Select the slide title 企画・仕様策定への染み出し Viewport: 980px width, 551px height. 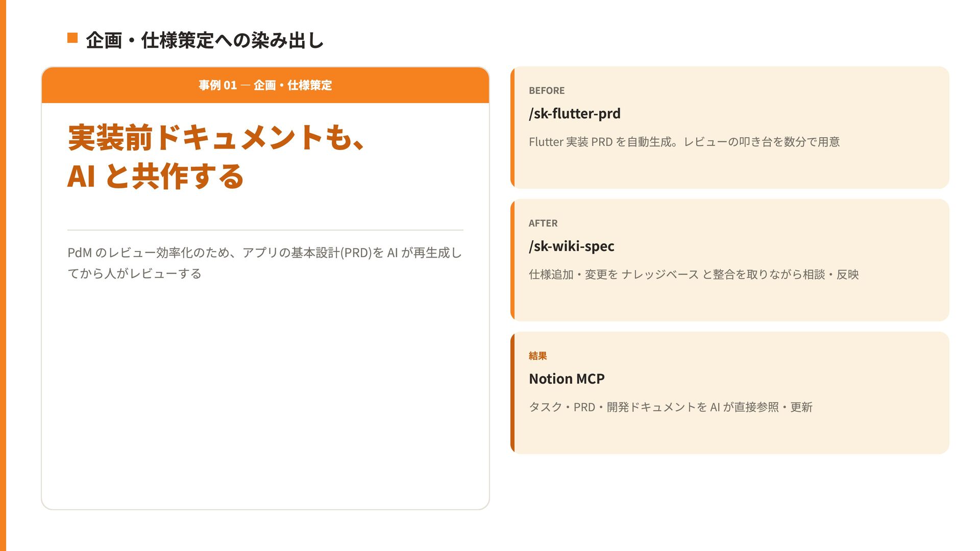[205, 40]
